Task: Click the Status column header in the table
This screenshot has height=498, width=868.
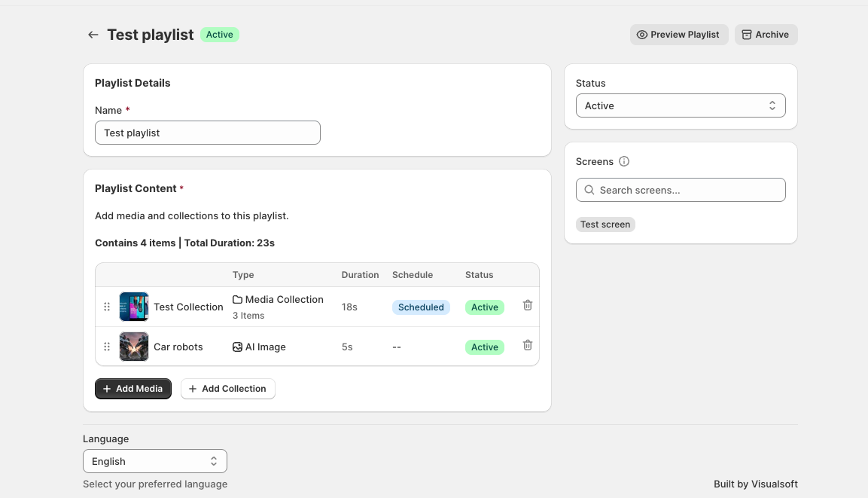Action: [x=479, y=275]
